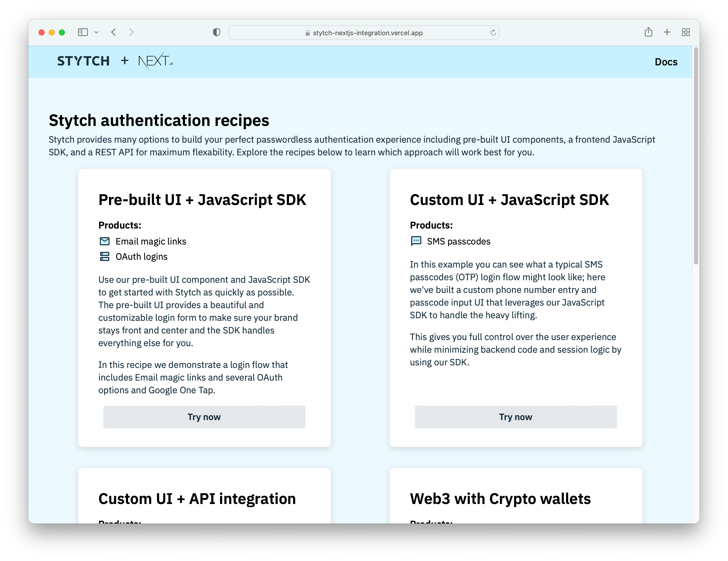The image size is (728, 561).
Task: Click Try now under Pre-built UI card
Action: pyautogui.click(x=204, y=417)
